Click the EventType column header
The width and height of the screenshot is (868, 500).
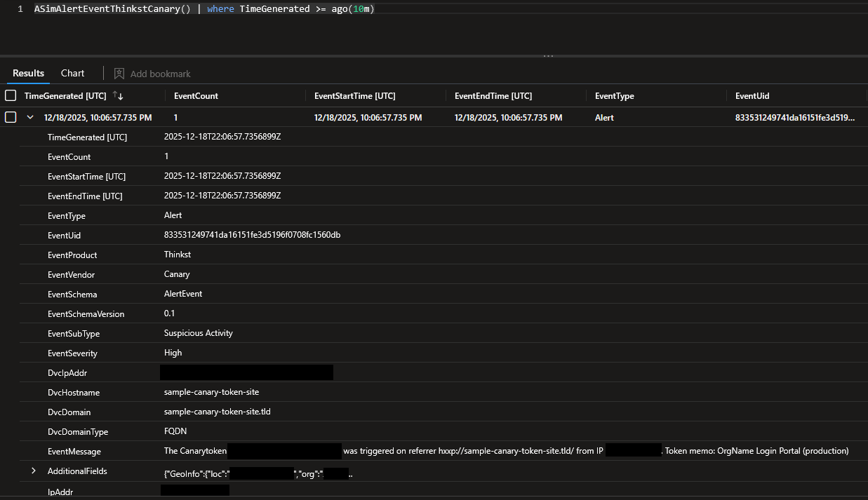coord(614,95)
